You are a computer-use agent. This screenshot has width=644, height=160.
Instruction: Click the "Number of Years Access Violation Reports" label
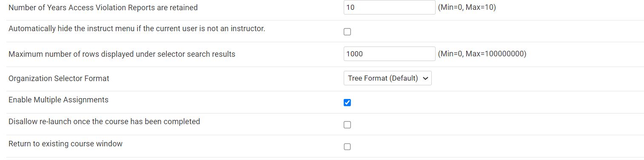tap(103, 8)
